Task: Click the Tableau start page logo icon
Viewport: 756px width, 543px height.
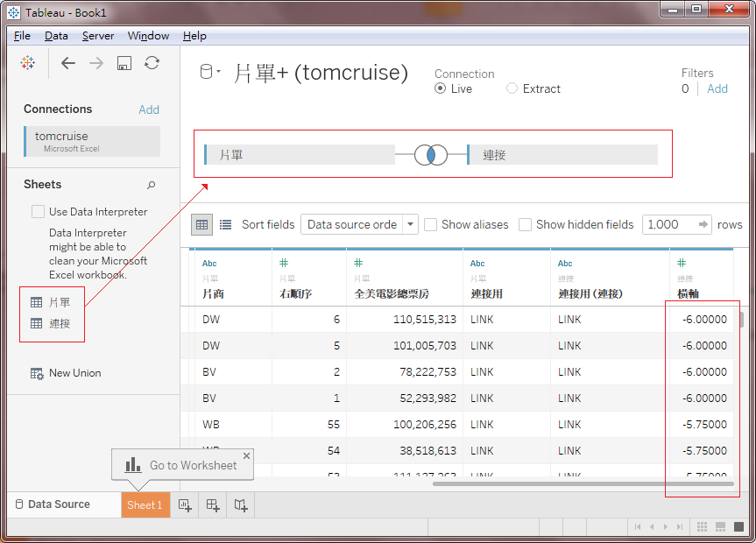Action: coord(27,63)
